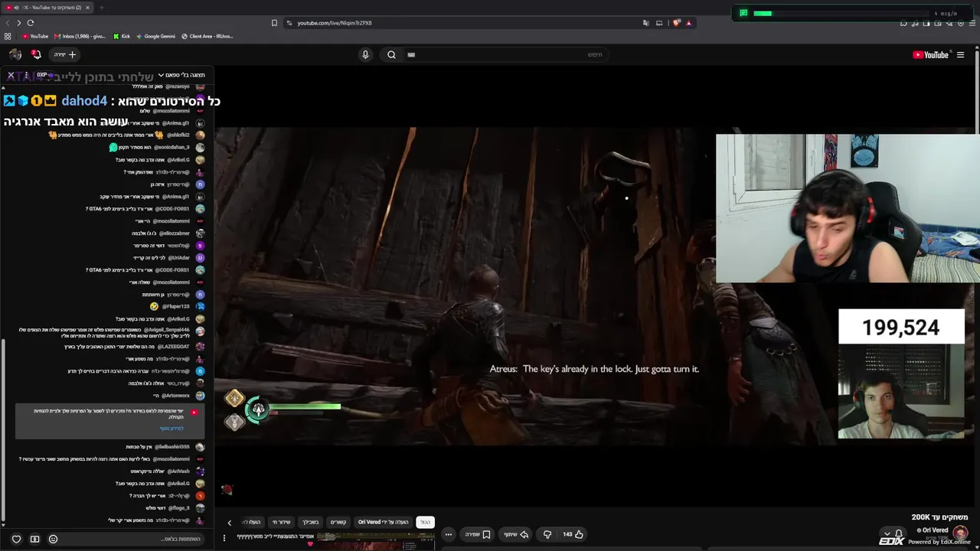This screenshot has width=980, height=551.
Task: Open Super Chat dollar icon in chat
Action: pos(34,539)
